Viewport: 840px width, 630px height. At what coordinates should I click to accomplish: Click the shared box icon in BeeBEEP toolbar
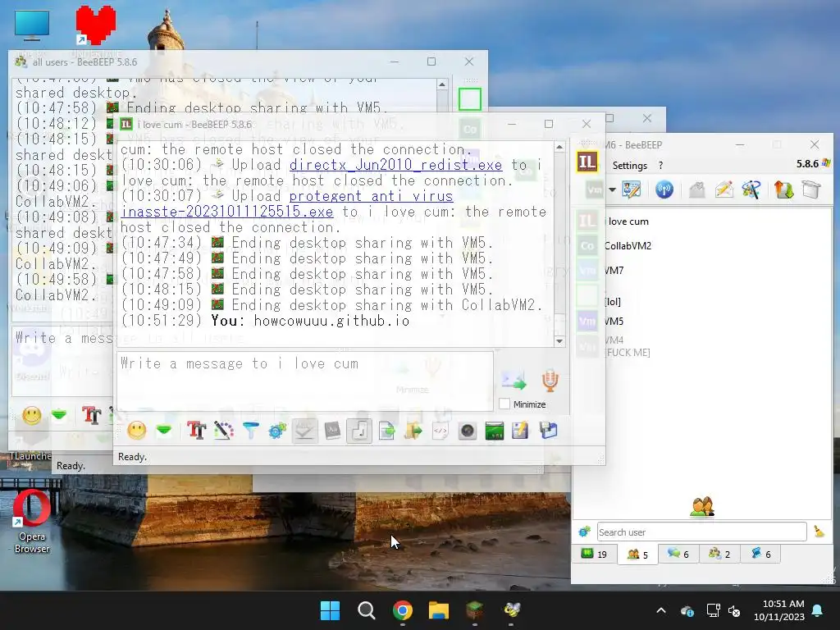tap(811, 189)
